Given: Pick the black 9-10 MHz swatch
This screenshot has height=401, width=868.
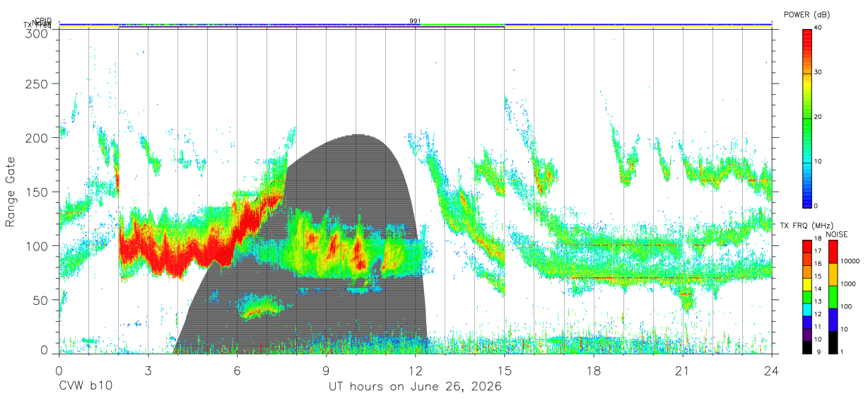Looking at the screenshot, I should [807, 347].
